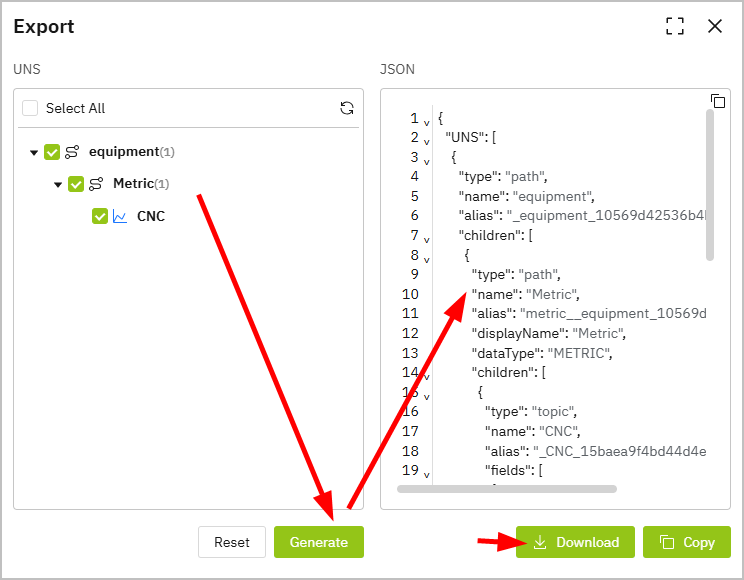
Task: Click the JSON vertical scrollbar
Action: click(x=710, y=185)
